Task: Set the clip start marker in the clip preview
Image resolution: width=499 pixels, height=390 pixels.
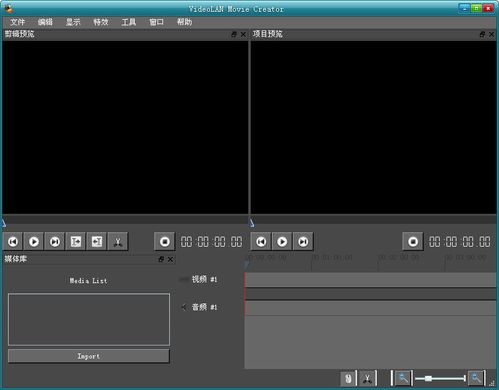Action: coord(76,241)
